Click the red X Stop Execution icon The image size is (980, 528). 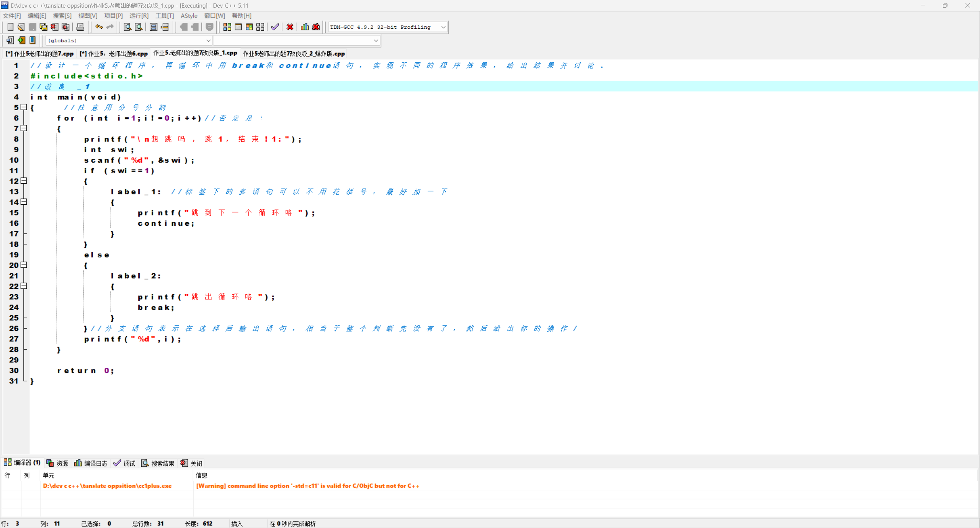pos(290,27)
